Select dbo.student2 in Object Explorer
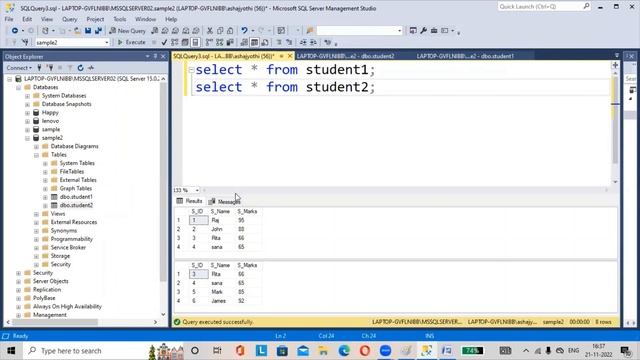The image size is (640, 360). pos(76,205)
